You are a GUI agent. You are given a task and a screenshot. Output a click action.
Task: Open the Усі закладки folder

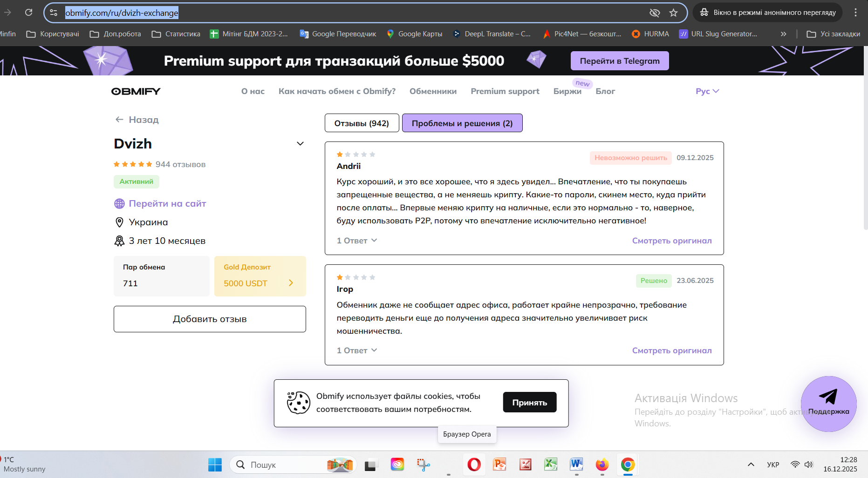tap(834, 34)
